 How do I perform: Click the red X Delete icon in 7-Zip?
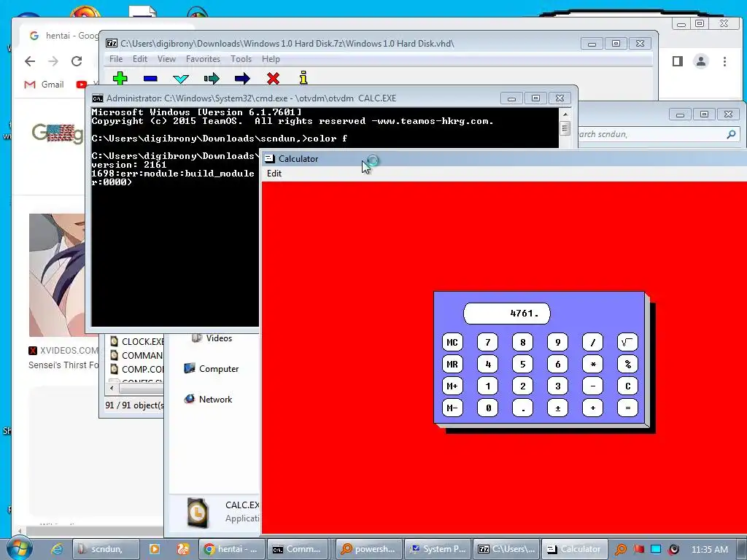point(273,78)
